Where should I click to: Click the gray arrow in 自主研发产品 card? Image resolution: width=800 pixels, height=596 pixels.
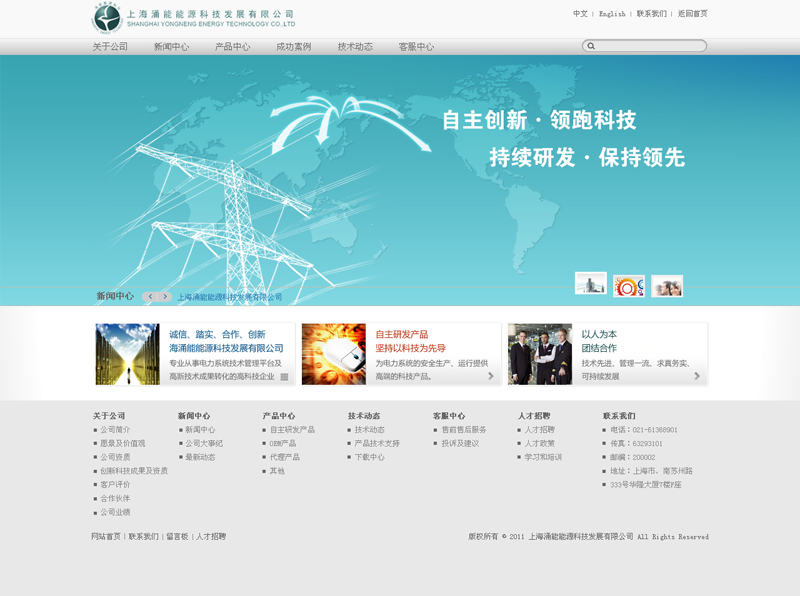pos(490,376)
